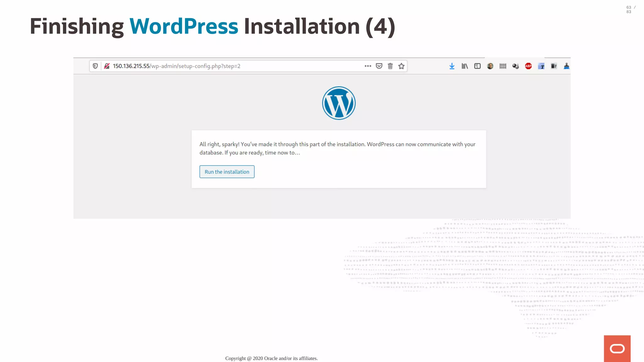Click the trash-list extension icon in toolbar
This screenshot has width=644, height=362.
(x=554, y=66)
